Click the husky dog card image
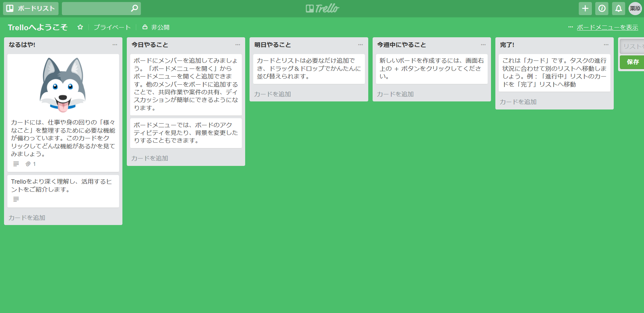Image resolution: width=644 pixels, height=313 pixels. coord(63,85)
